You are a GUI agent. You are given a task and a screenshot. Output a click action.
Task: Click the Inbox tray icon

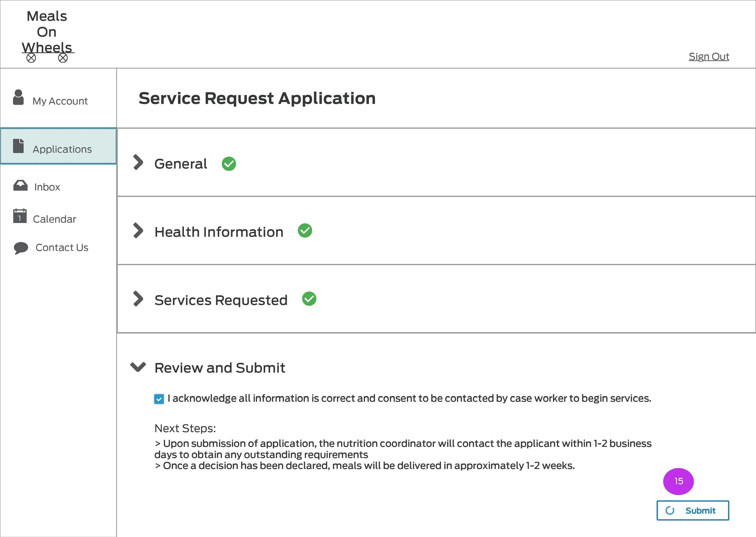(x=20, y=186)
